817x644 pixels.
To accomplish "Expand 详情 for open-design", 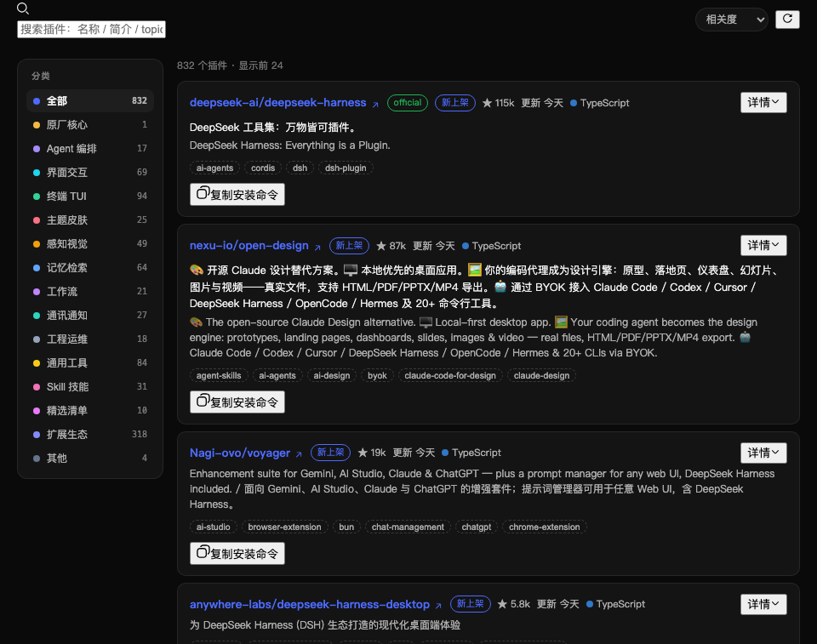I will 763,245.
